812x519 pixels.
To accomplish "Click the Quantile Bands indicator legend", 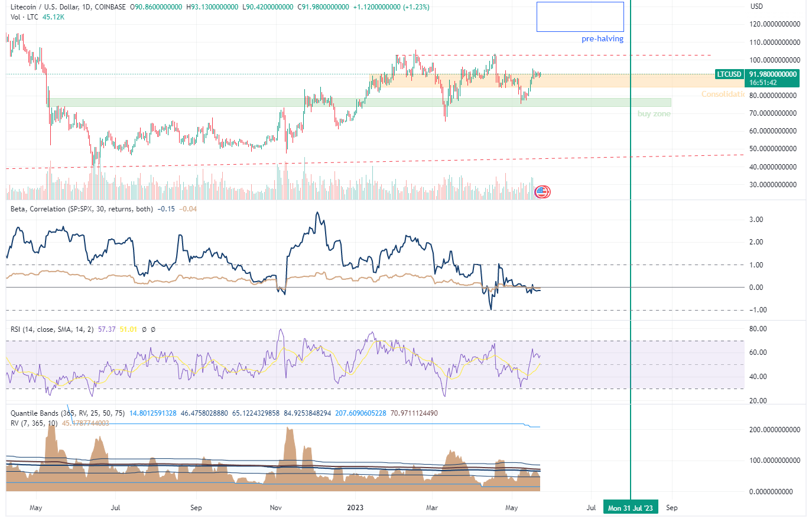I will (x=67, y=413).
